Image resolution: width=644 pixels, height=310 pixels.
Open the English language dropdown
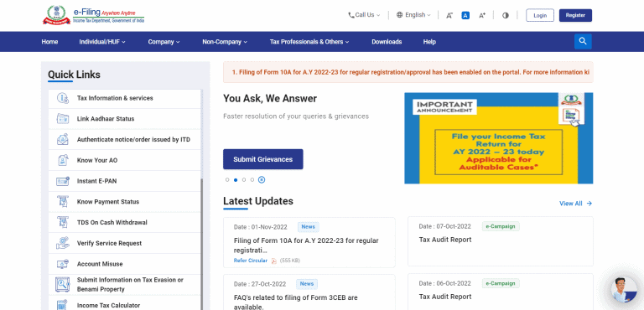coord(413,15)
